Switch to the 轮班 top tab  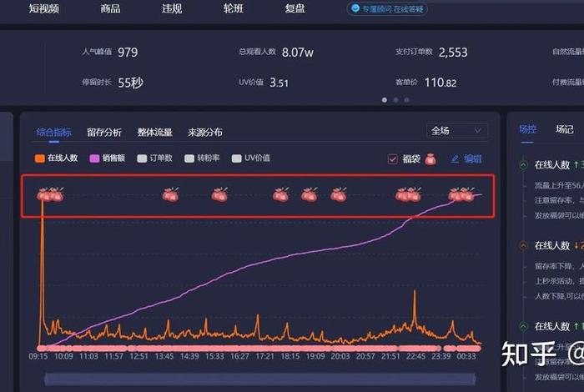point(233,8)
